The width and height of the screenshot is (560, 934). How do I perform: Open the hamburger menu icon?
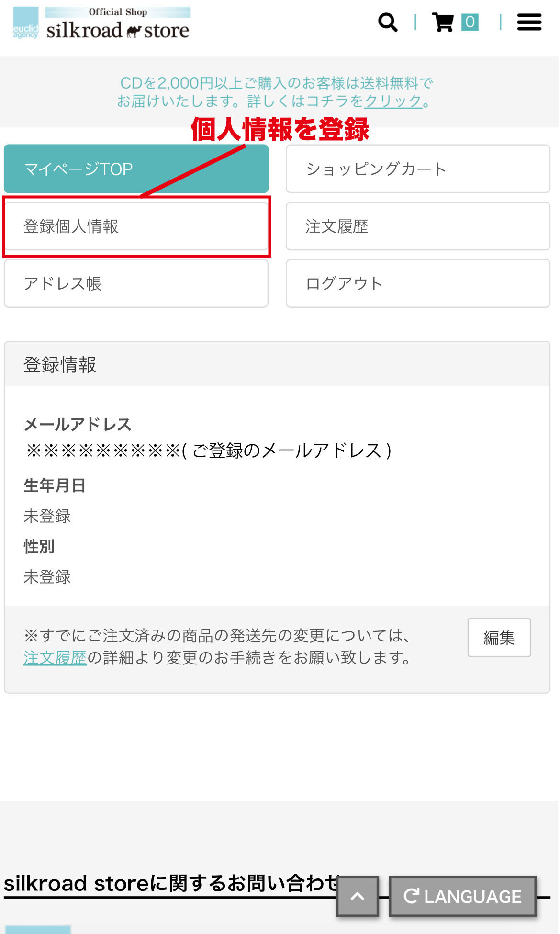tap(529, 22)
